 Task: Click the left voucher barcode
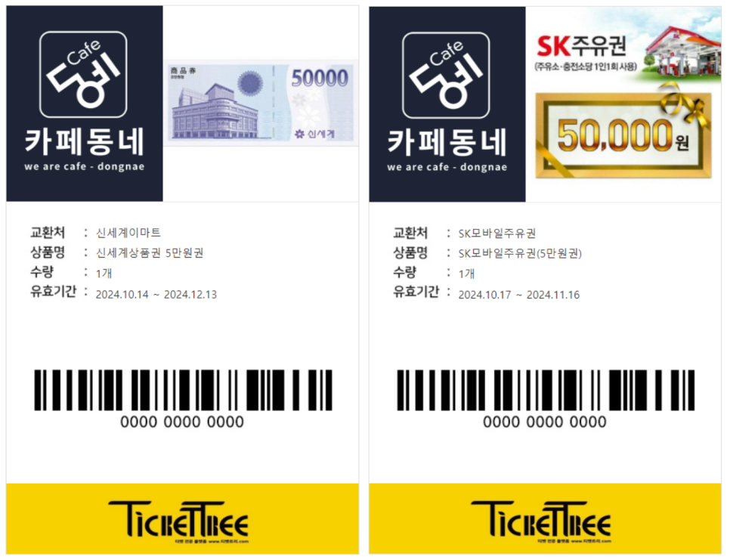click(183, 390)
